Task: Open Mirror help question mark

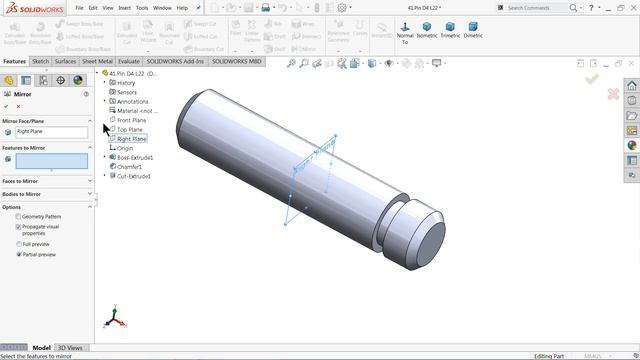Action: click(86, 94)
